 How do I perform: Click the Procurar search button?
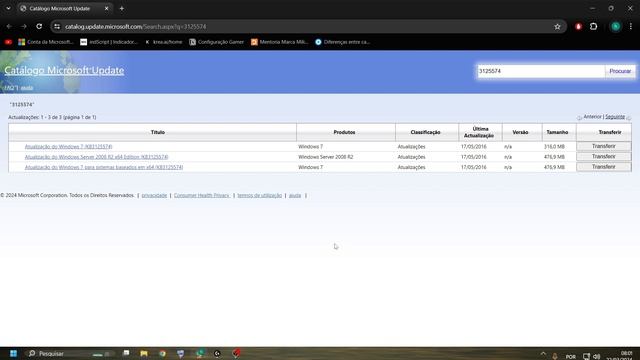pos(620,71)
